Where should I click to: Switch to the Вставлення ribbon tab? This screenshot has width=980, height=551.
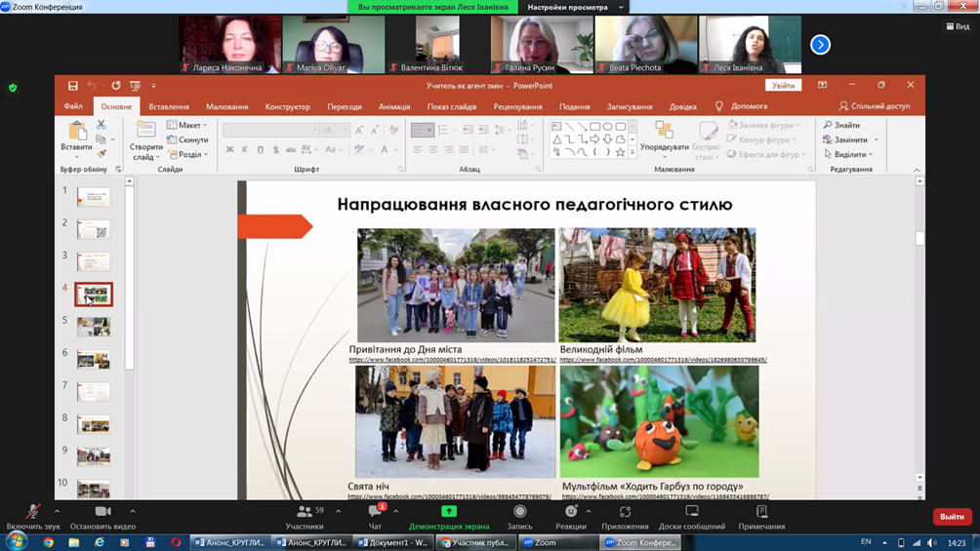(x=169, y=106)
